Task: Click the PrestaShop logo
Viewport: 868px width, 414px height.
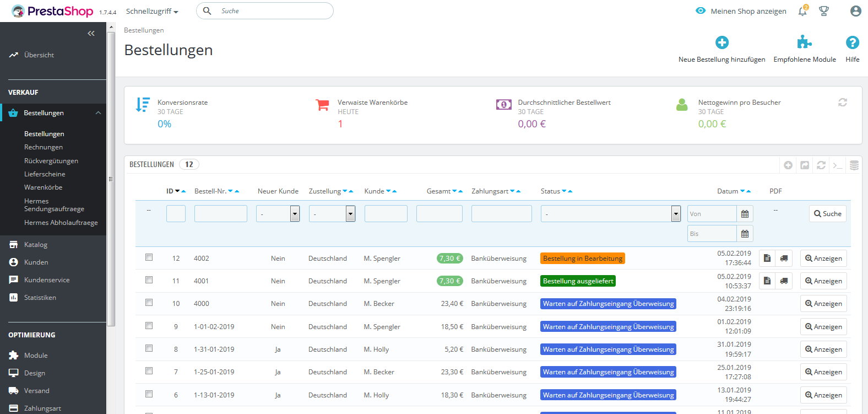Action: [52, 11]
